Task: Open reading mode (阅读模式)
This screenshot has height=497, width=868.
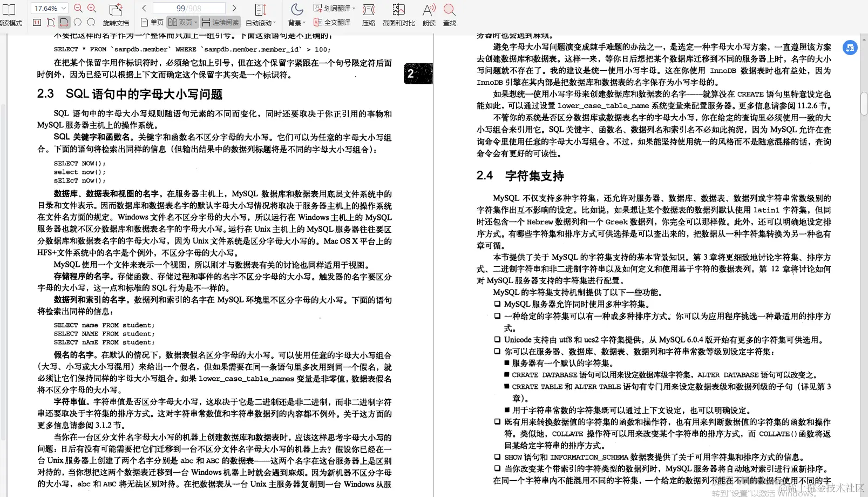Action: click(10, 14)
